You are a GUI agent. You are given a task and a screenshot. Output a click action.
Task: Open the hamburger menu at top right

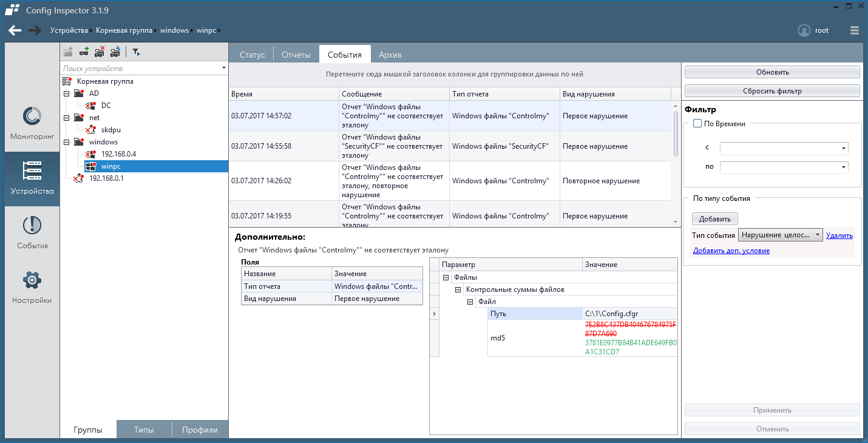click(855, 30)
